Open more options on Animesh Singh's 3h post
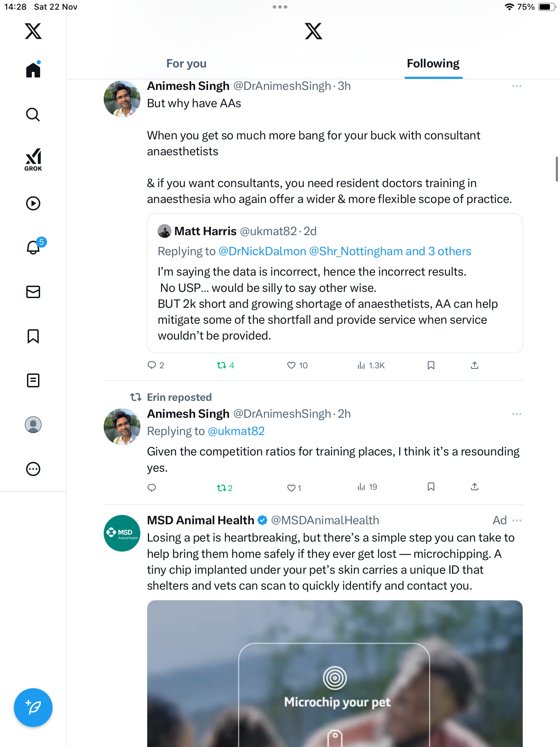 coord(517,86)
